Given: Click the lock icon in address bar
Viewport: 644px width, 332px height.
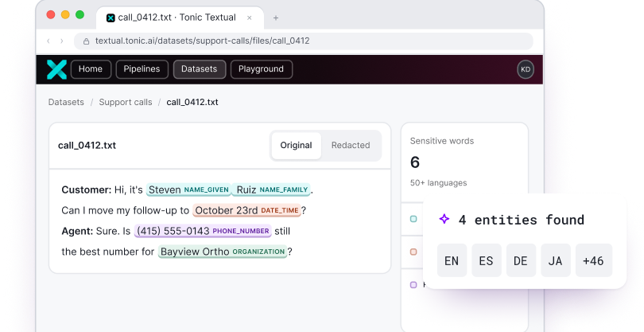Looking at the screenshot, I should (86, 41).
